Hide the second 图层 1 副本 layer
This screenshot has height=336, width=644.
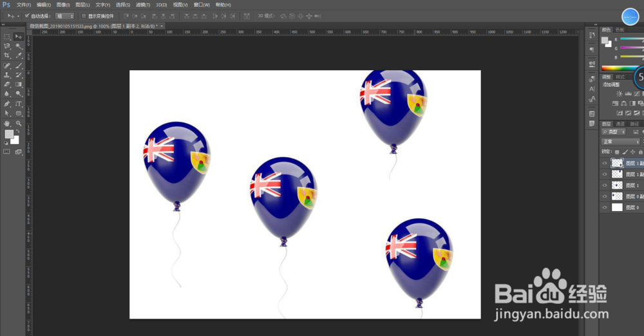coord(605,174)
